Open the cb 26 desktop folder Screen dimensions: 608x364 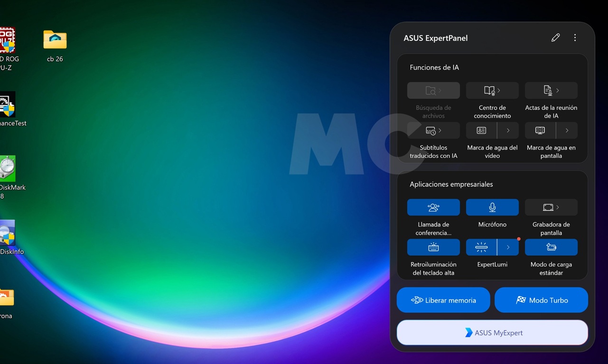click(55, 42)
